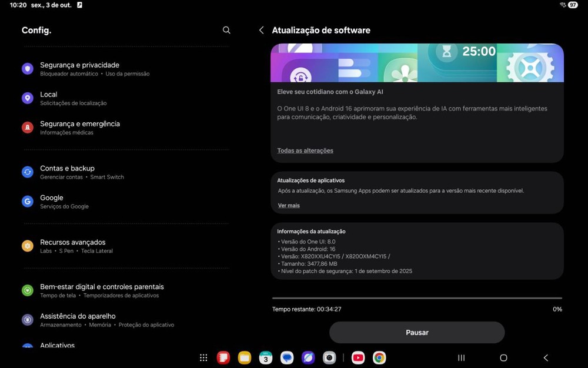Tap the Galaxy AI banner image

[417, 62]
